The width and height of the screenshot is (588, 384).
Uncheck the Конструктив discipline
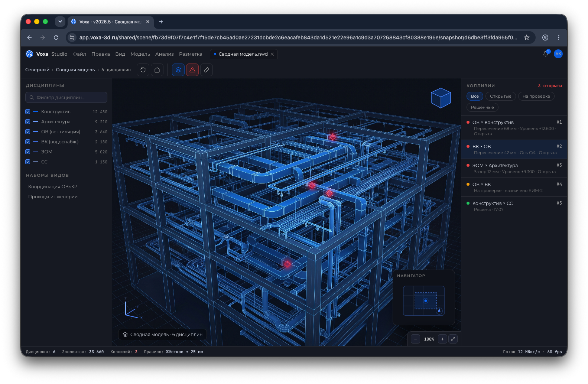pyautogui.click(x=28, y=112)
